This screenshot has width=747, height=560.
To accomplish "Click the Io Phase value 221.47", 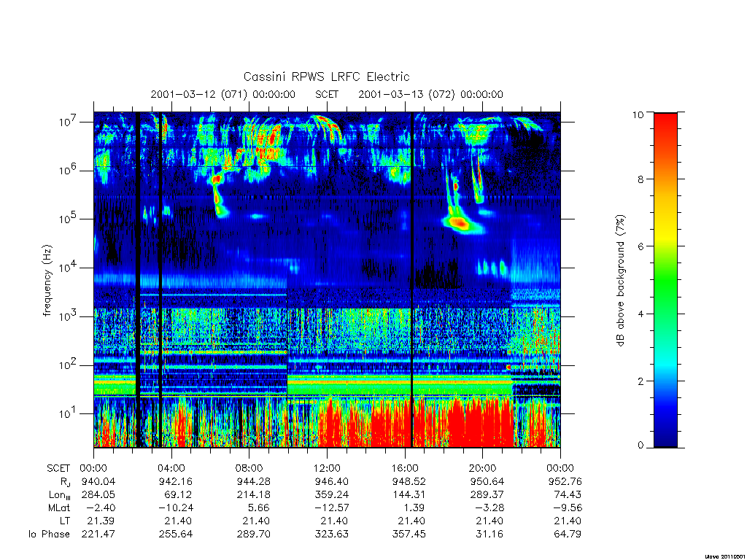I will click(98, 534).
